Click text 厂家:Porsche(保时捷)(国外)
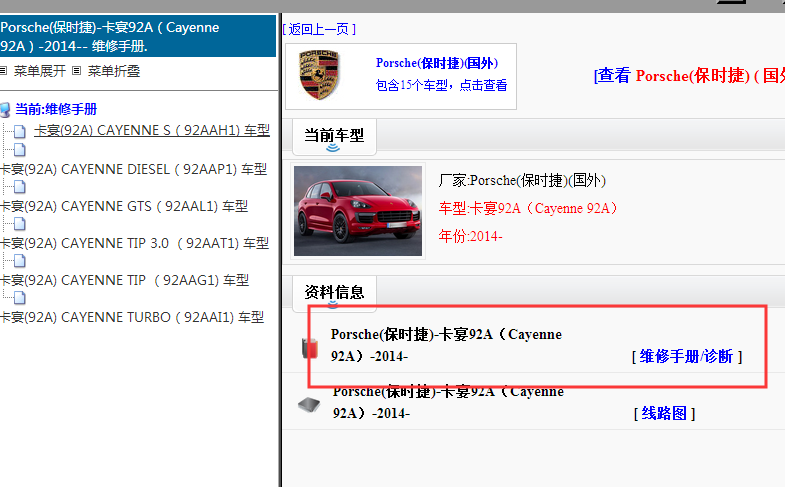This screenshot has width=785, height=487. [x=522, y=180]
